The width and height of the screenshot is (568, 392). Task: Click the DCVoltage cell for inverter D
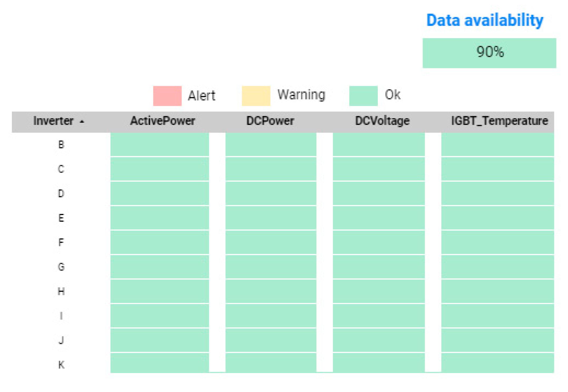click(x=379, y=193)
